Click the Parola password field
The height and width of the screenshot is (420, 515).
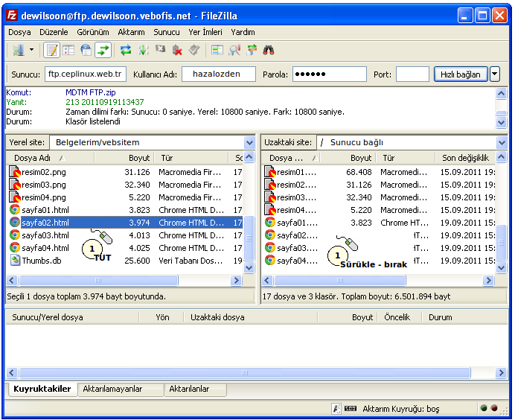point(330,74)
